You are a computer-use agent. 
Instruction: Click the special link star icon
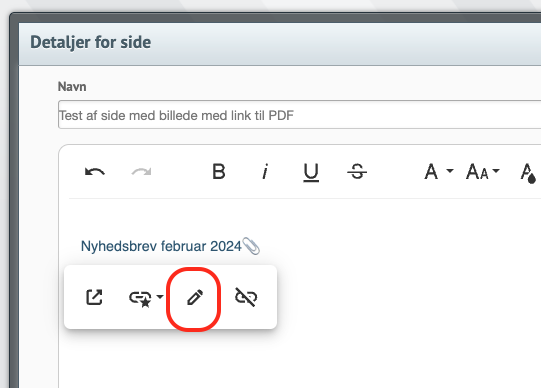tap(140, 299)
